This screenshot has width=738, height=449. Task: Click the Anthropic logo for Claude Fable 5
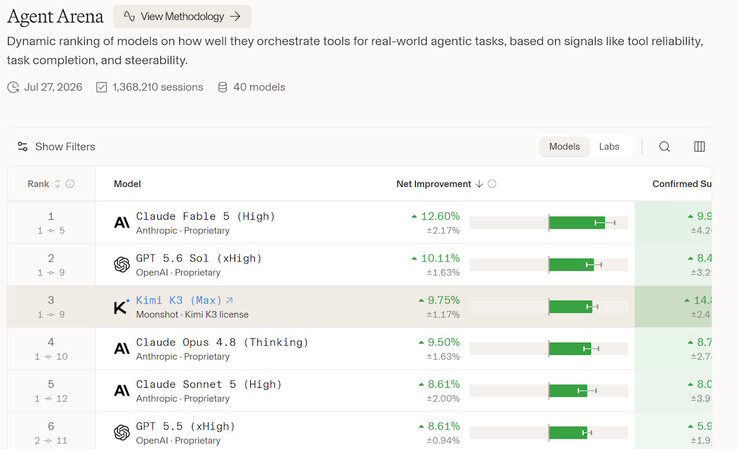(122, 223)
